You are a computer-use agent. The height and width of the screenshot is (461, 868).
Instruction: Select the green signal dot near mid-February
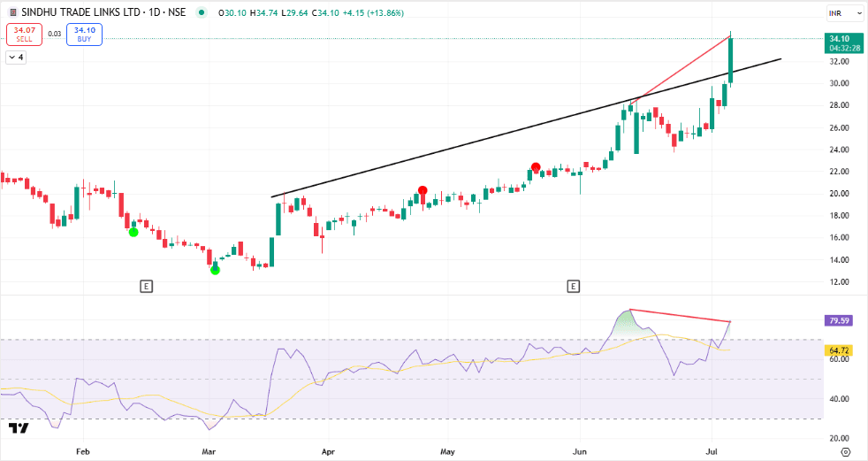tap(133, 232)
